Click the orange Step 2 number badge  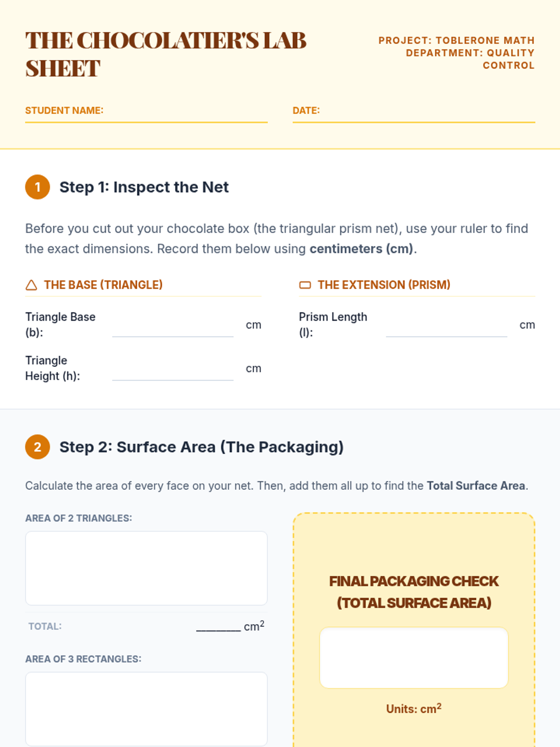[x=37, y=447]
